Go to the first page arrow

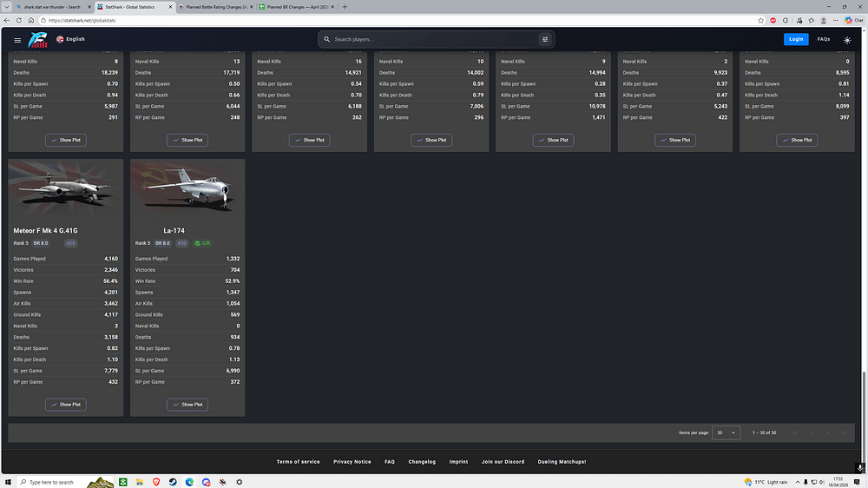point(795,432)
